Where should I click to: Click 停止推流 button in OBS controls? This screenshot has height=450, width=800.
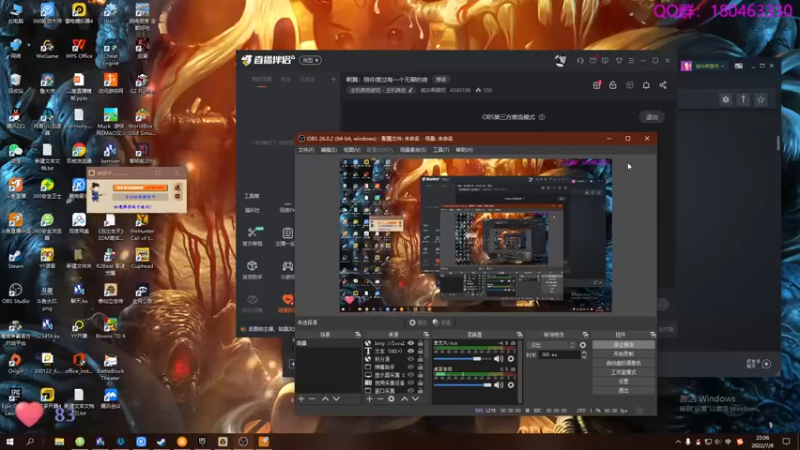(x=623, y=345)
